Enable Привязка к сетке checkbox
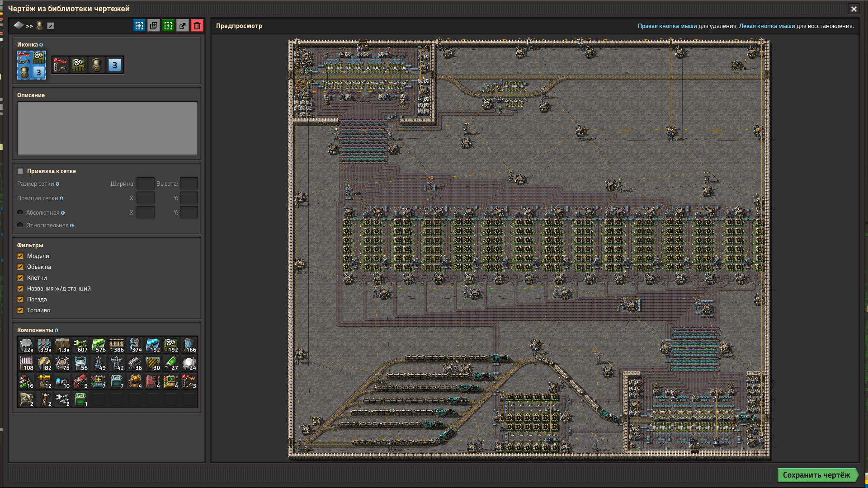 (x=20, y=171)
